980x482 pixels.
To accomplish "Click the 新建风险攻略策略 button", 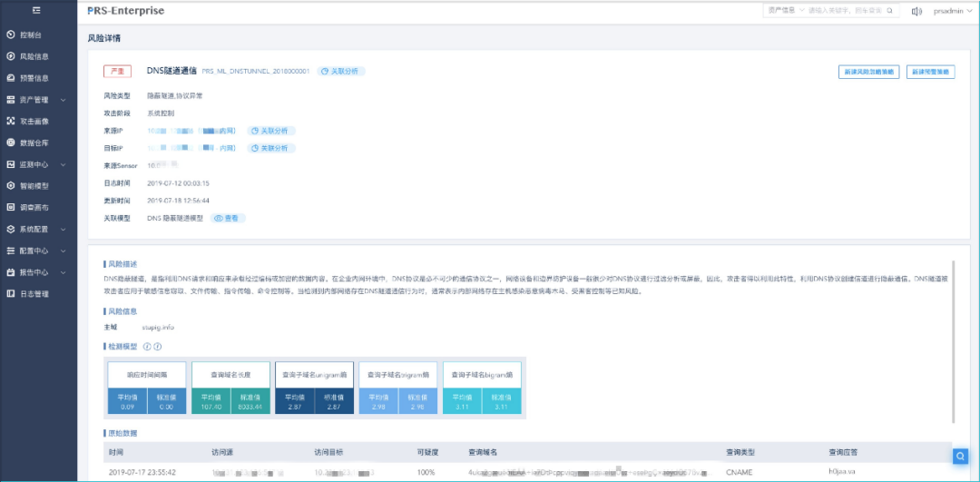I will coord(868,72).
